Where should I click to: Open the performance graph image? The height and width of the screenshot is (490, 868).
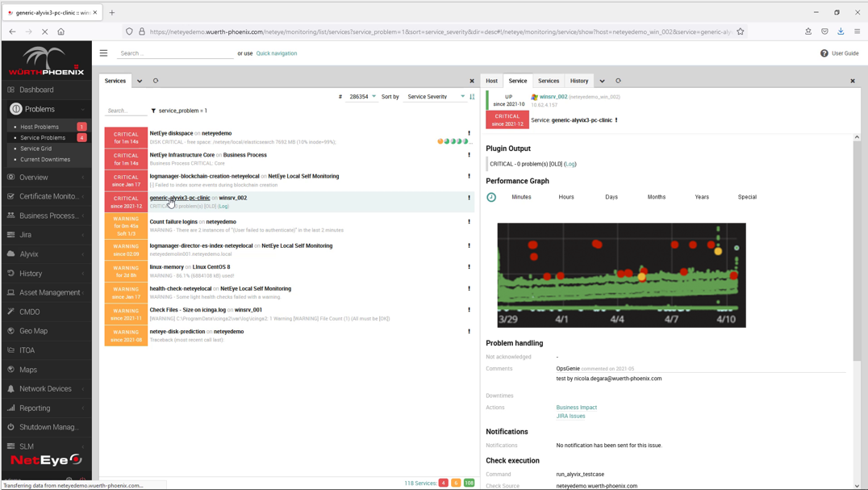point(621,275)
